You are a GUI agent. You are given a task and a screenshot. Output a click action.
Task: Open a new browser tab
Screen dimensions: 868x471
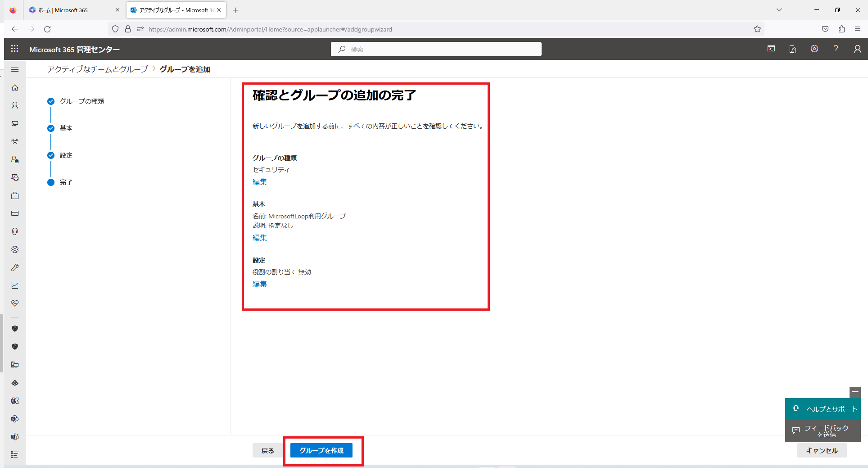tap(235, 10)
